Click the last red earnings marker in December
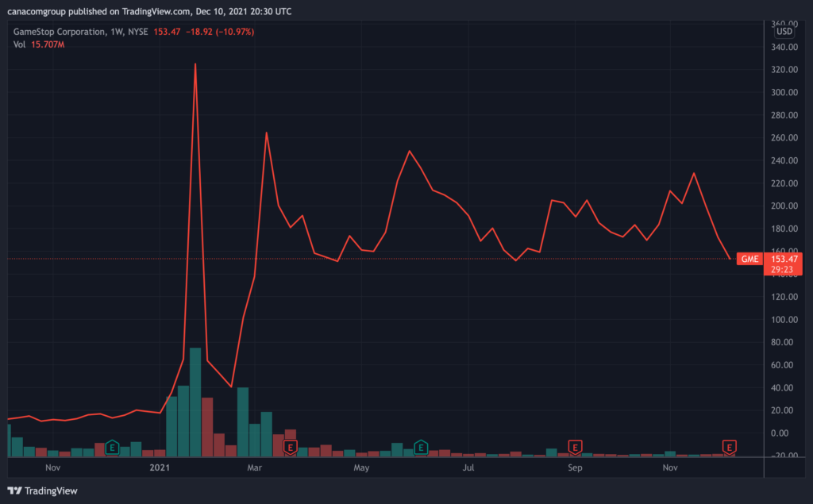The width and height of the screenshot is (813, 504). (728, 448)
